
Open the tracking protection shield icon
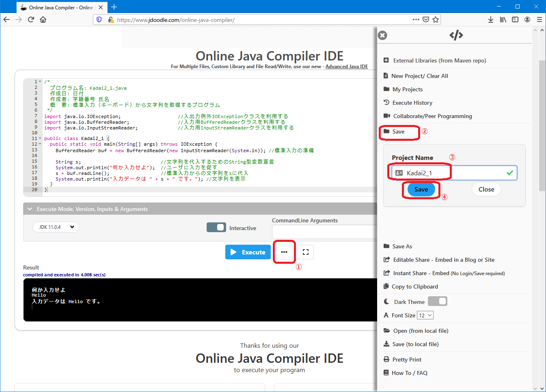99,19
